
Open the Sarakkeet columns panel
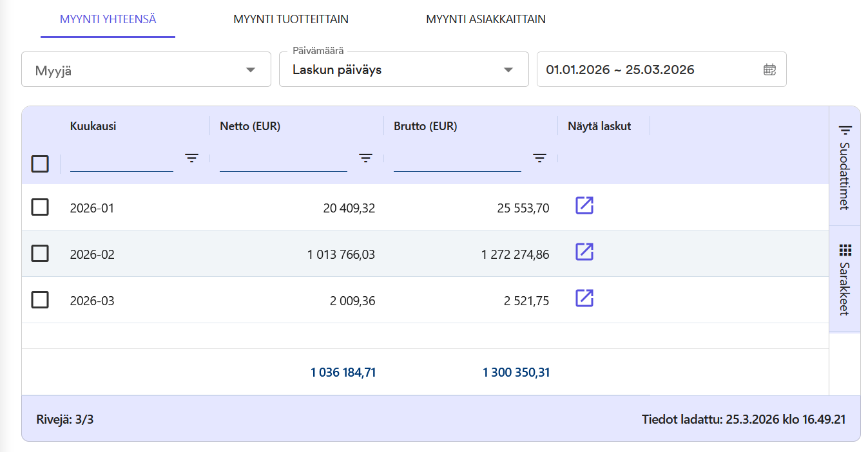845,279
